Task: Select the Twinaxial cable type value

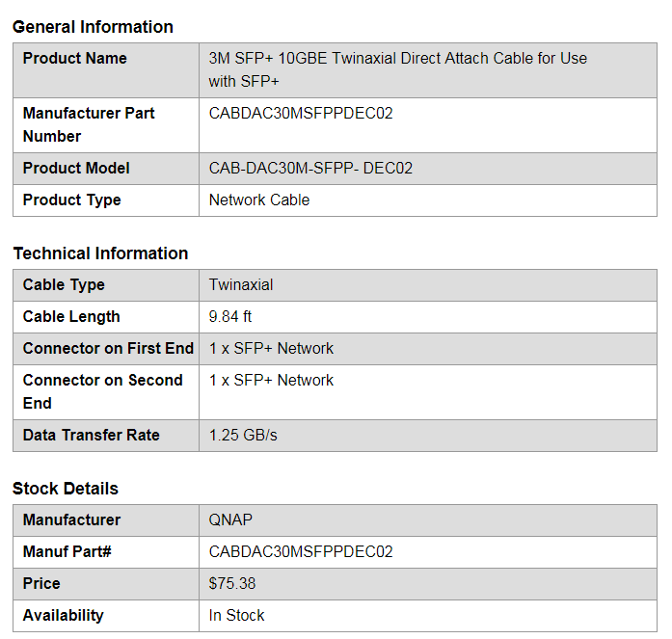Action: click(241, 285)
